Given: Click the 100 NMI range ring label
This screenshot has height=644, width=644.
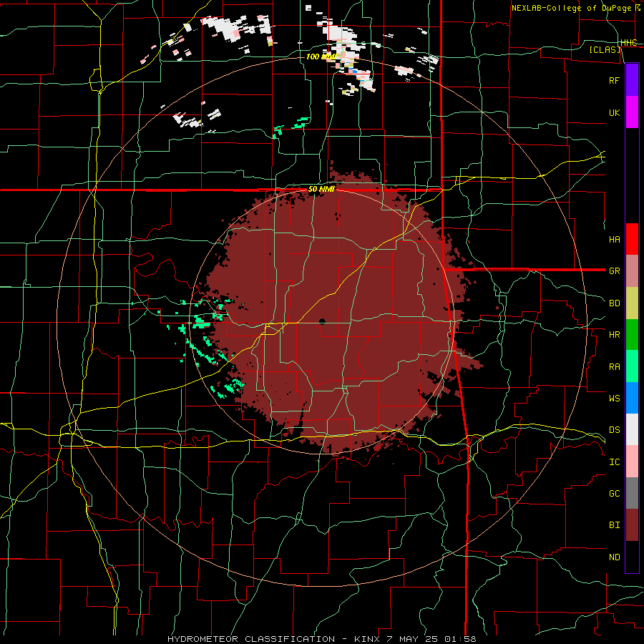Looking at the screenshot, I should point(321,57).
